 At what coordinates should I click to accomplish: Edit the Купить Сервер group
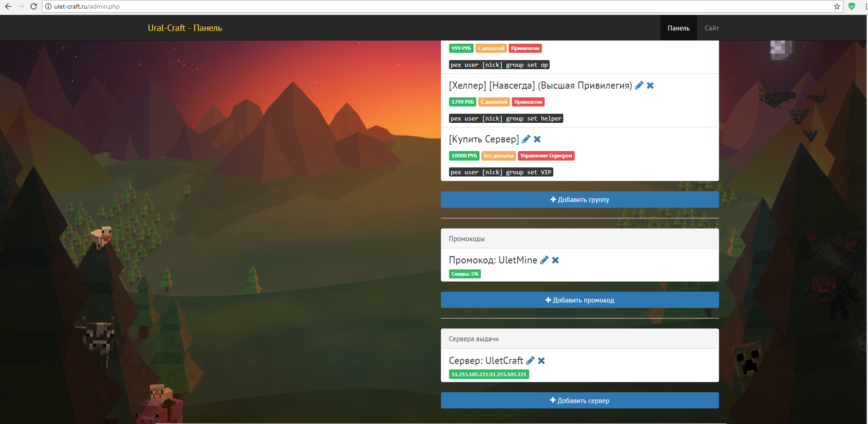pos(526,139)
